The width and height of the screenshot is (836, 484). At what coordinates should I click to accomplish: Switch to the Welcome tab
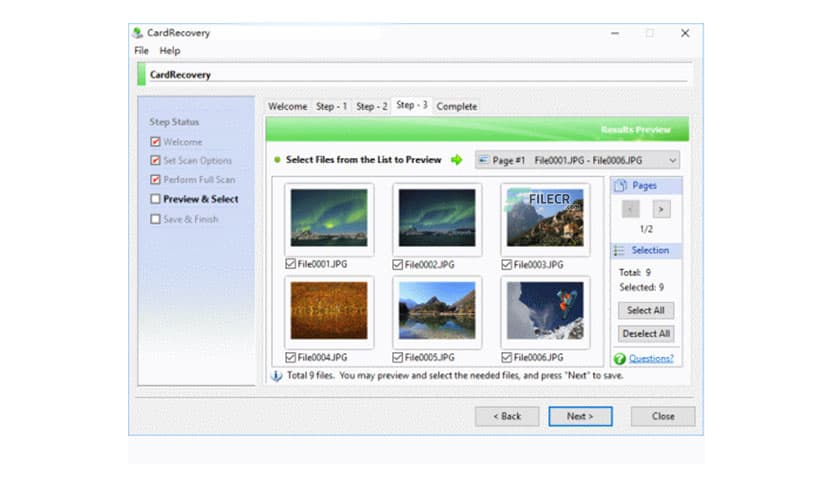[x=288, y=106]
